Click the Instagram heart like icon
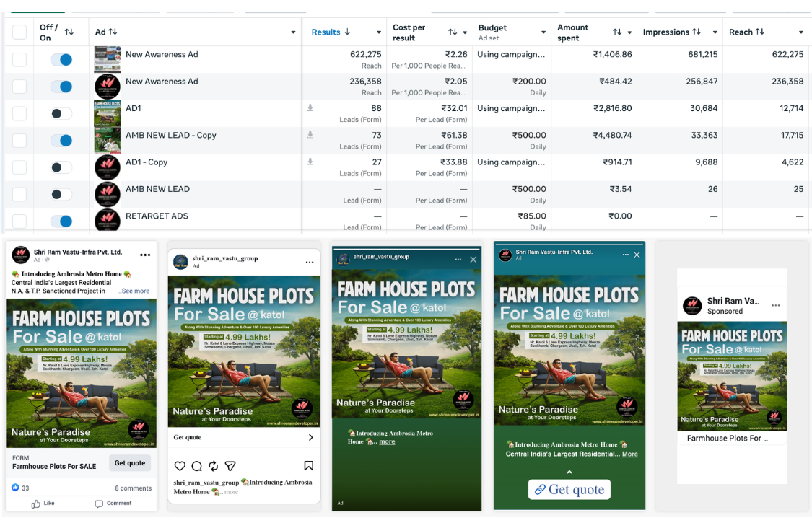This screenshot has height=523, width=812. (x=180, y=466)
